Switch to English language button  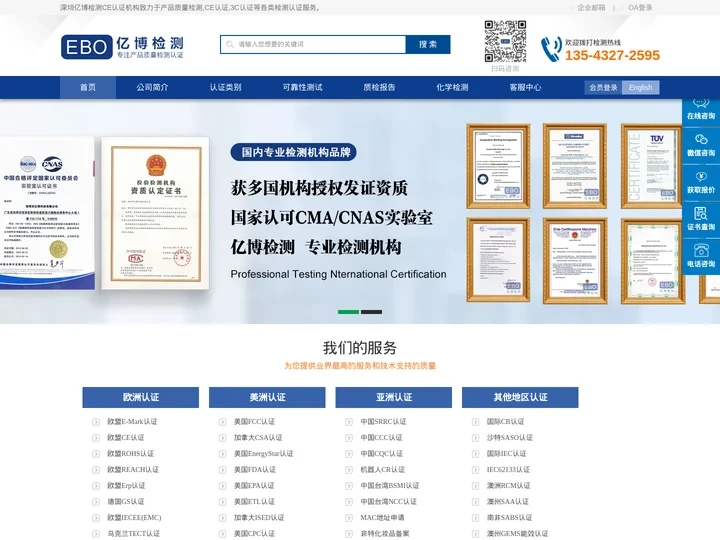(x=641, y=87)
